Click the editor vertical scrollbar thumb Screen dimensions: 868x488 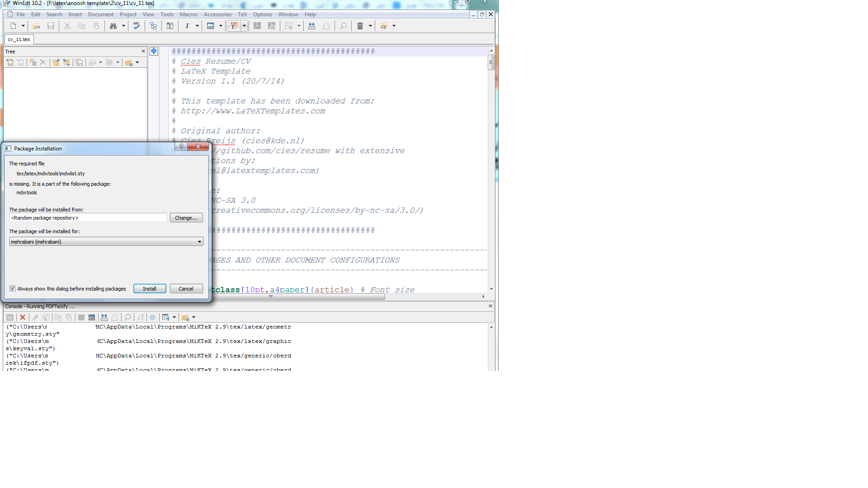[491, 62]
